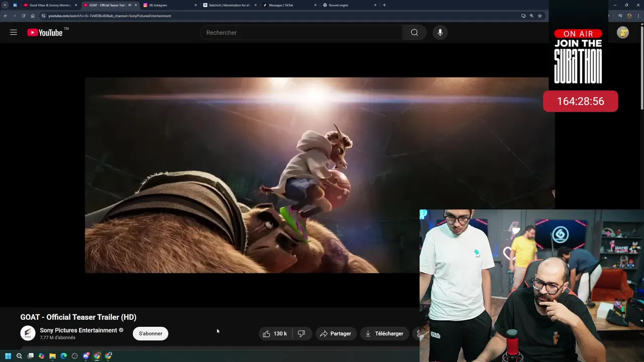The width and height of the screenshot is (644, 362).
Task: Open Discord from the taskbar
Action: (x=86, y=356)
